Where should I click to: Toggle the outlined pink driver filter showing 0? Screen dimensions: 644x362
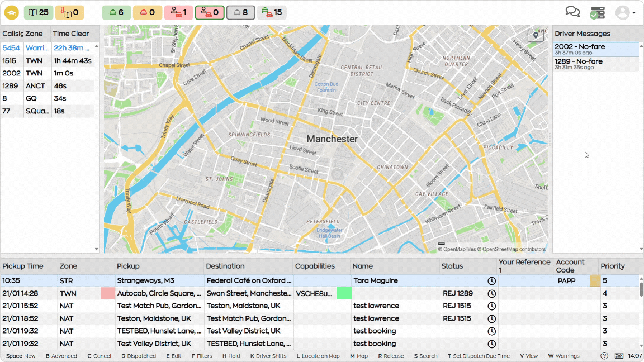pyautogui.click(x=210, y=13)
